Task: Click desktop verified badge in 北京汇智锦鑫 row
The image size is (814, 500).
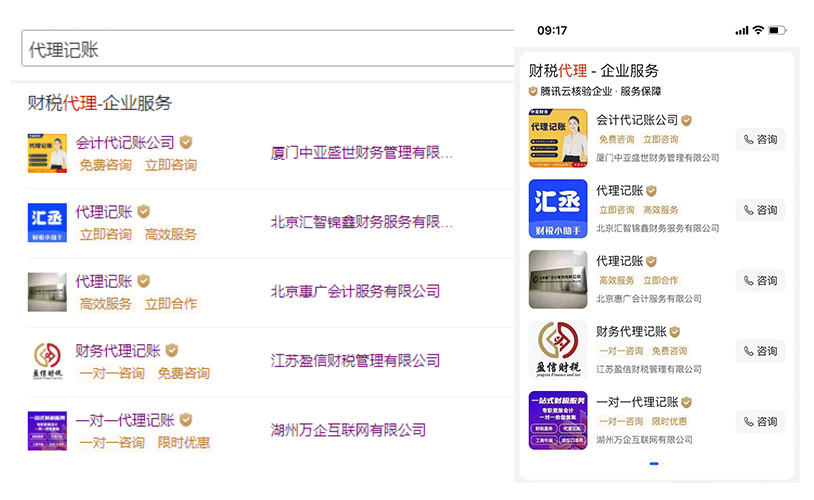Action: (144, 211)
